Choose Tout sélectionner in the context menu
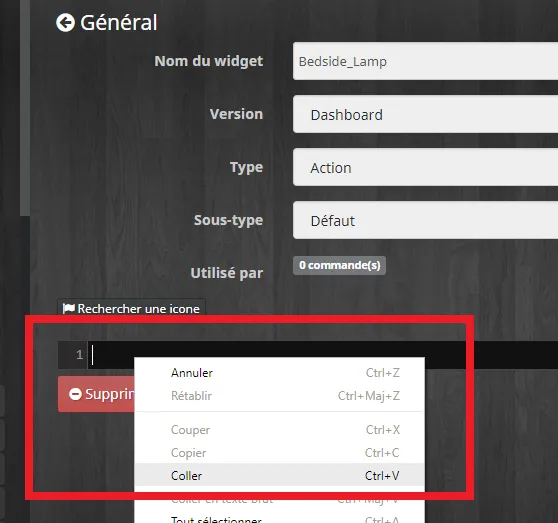 click(279, 519)
